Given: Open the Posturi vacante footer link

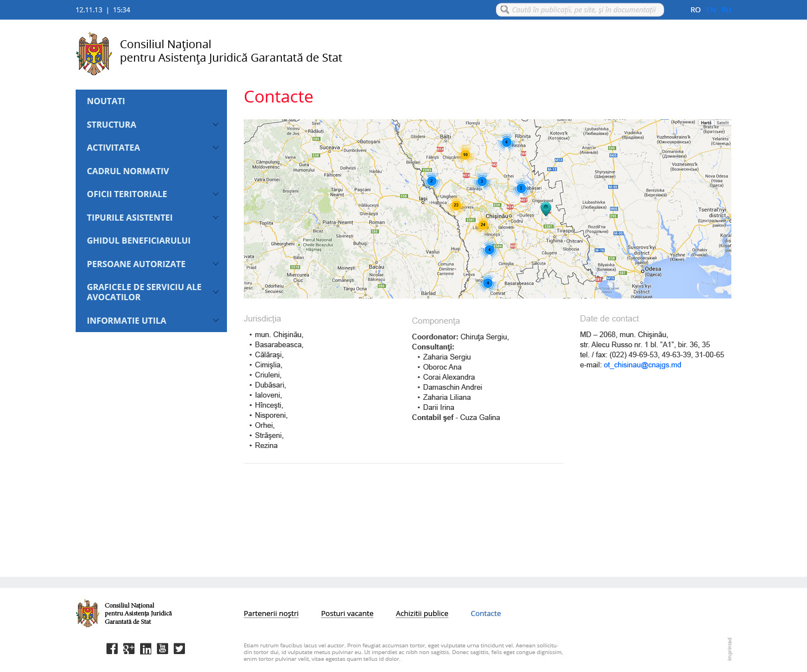Looking at the screenshot, I should pyautogui.click(x=347, y=614).
